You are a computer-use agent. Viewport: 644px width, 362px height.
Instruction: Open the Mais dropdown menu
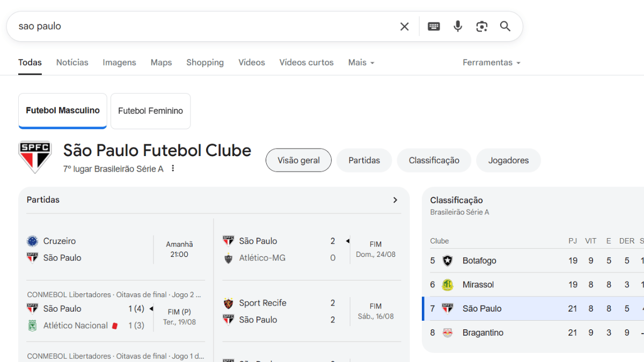pos(361,63)
